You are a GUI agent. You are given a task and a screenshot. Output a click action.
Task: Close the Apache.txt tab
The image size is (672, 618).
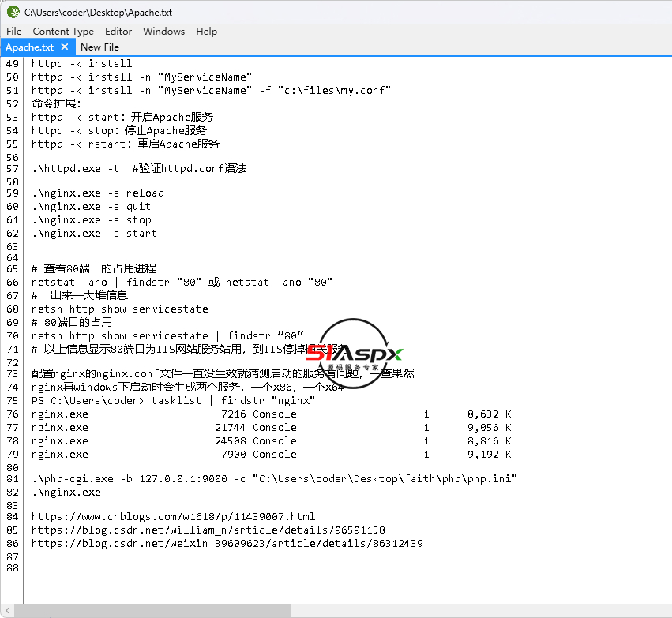(65, 47)
